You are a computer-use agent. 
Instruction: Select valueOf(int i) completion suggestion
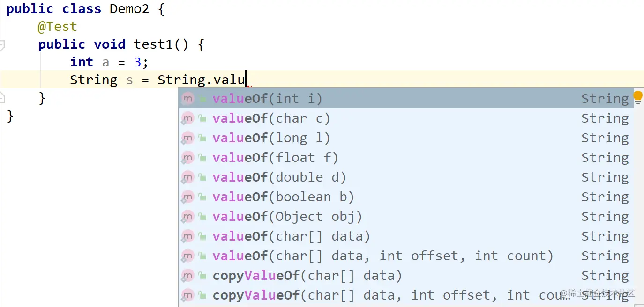coord(406,98)
